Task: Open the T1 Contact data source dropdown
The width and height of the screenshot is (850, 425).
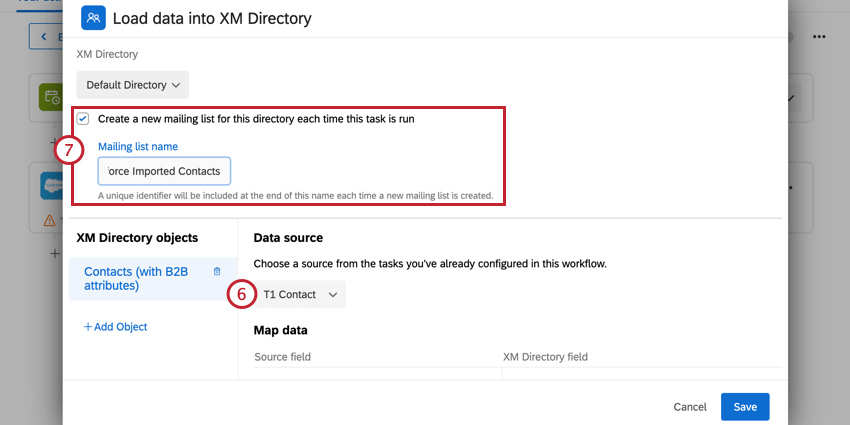Action: coord(300,294)
